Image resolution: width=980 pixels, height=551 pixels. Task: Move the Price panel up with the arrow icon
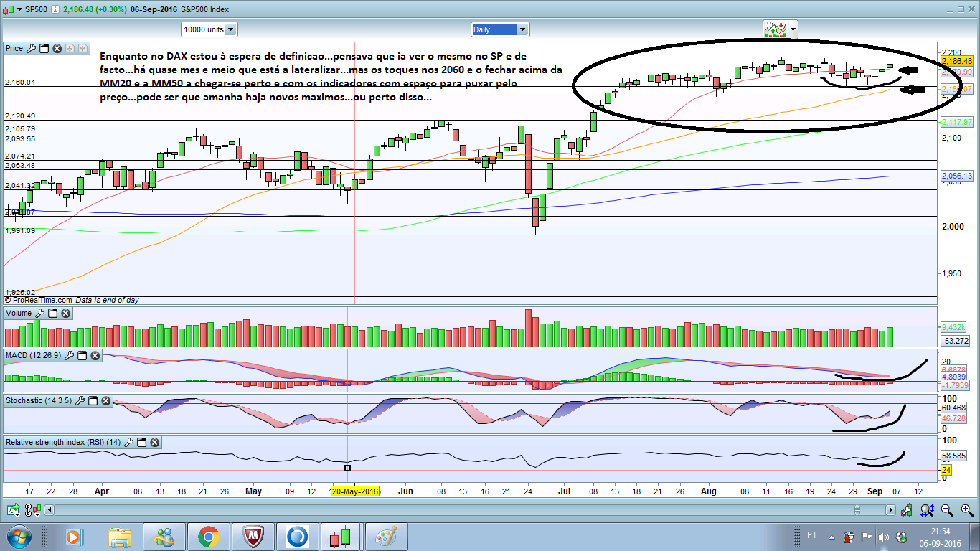[x=83, y=48]
